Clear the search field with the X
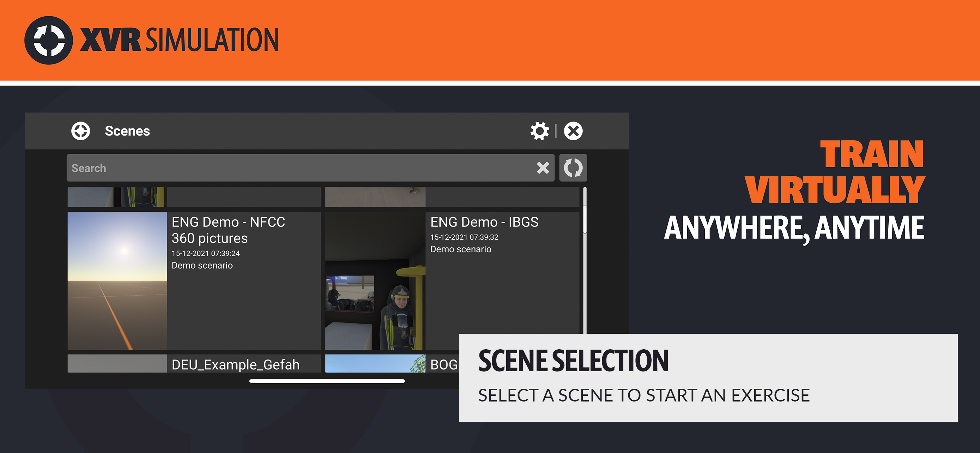The height and width of the screenshot is (453, 980). pos(543,168)
